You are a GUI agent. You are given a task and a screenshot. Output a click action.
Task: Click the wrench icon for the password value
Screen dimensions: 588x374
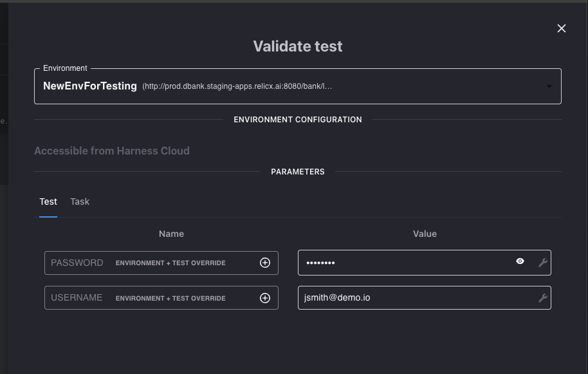(x=542, y=263)
